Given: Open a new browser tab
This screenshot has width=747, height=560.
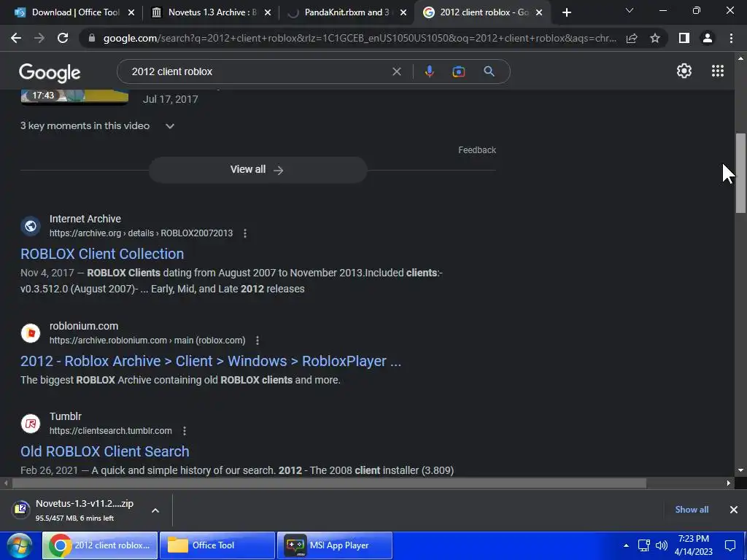Looking at the screenshot, I should [566, 12].
